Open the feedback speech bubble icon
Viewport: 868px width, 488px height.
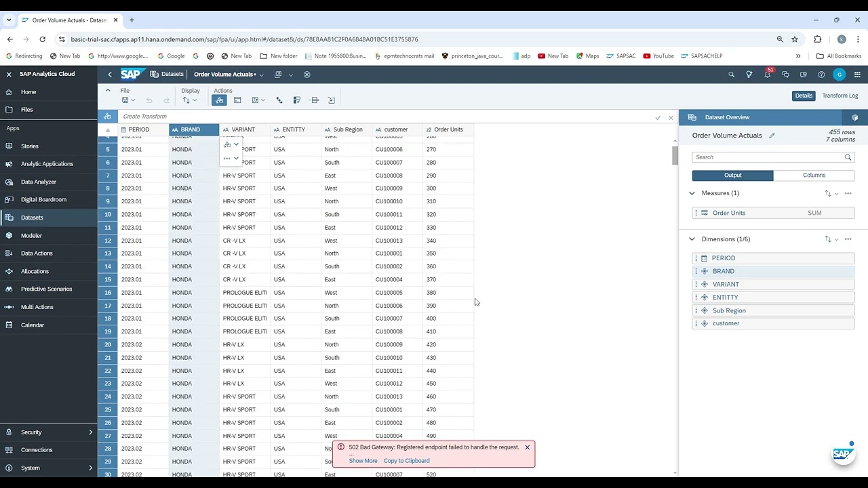pos(804,75)
